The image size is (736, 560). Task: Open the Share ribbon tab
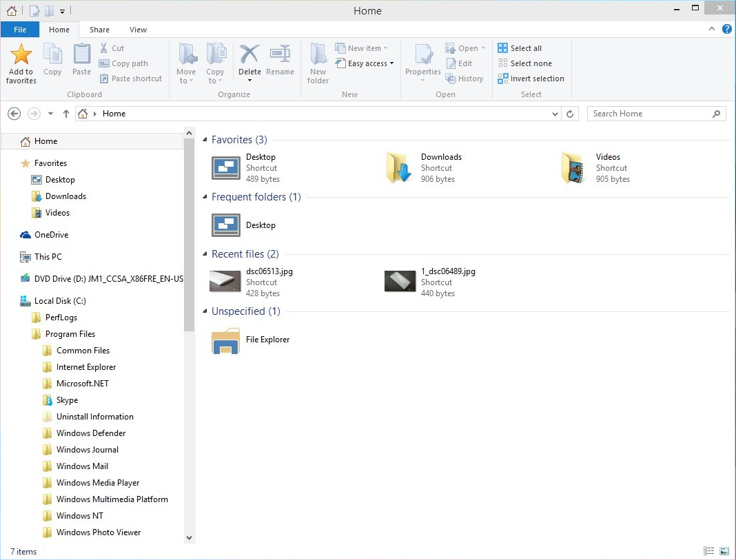click(99, 30)
